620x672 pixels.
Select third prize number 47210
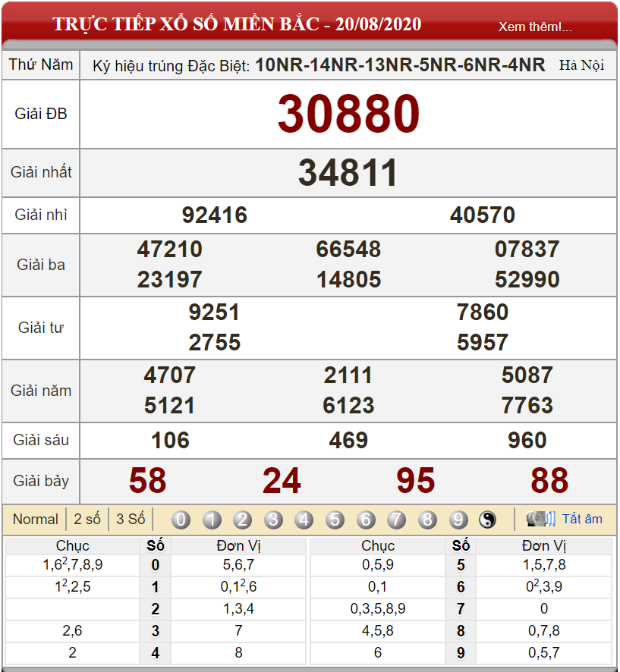coord(170,249)
